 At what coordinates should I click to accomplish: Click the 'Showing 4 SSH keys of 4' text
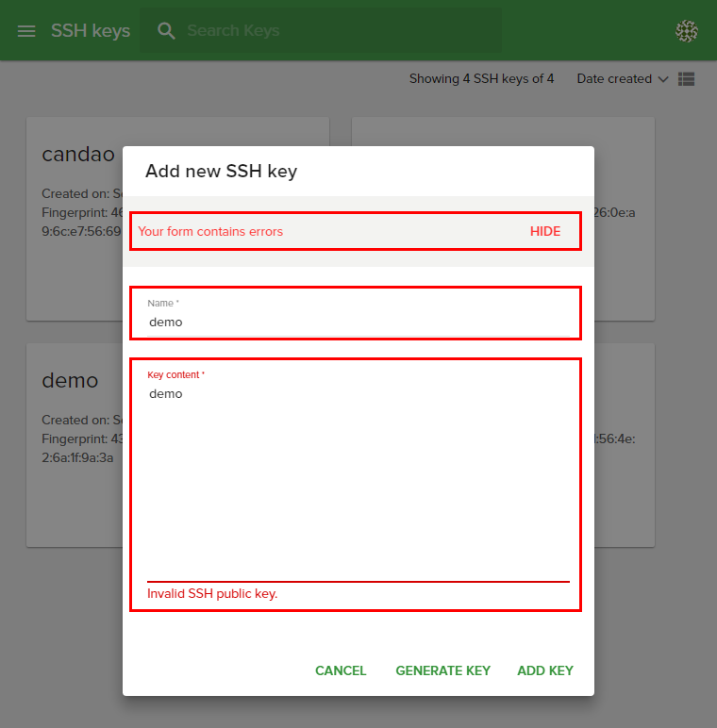[481, 79]
